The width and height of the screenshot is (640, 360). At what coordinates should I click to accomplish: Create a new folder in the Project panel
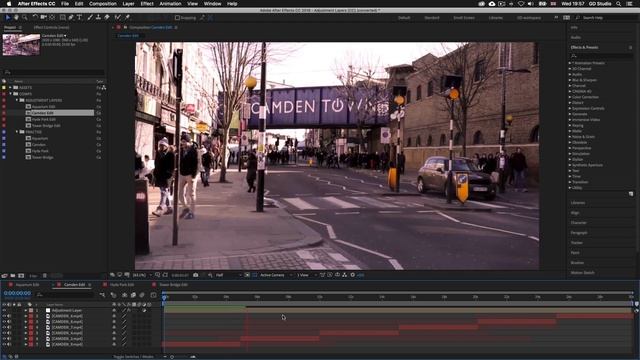click(x=13, y=276)
